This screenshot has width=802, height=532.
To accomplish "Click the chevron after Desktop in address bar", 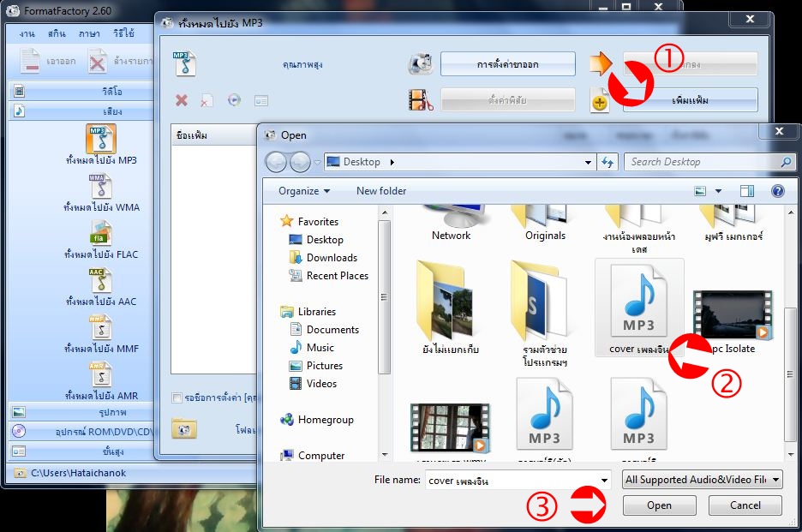I will (x=392, y=162).
